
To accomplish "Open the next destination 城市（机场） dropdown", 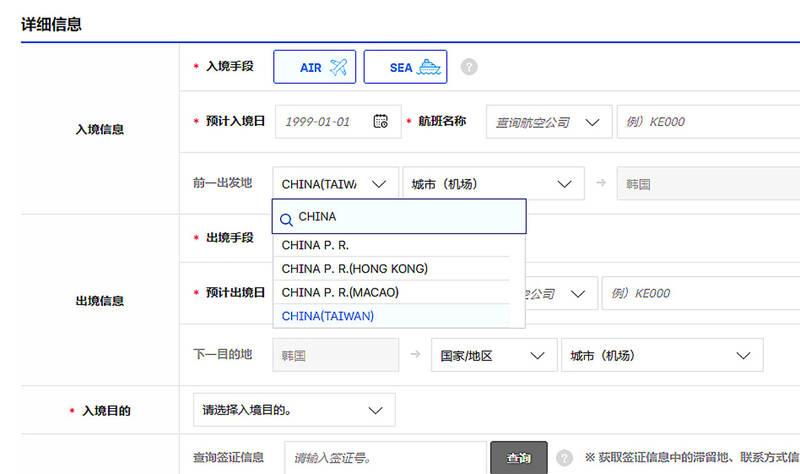I will pos(661,355).
